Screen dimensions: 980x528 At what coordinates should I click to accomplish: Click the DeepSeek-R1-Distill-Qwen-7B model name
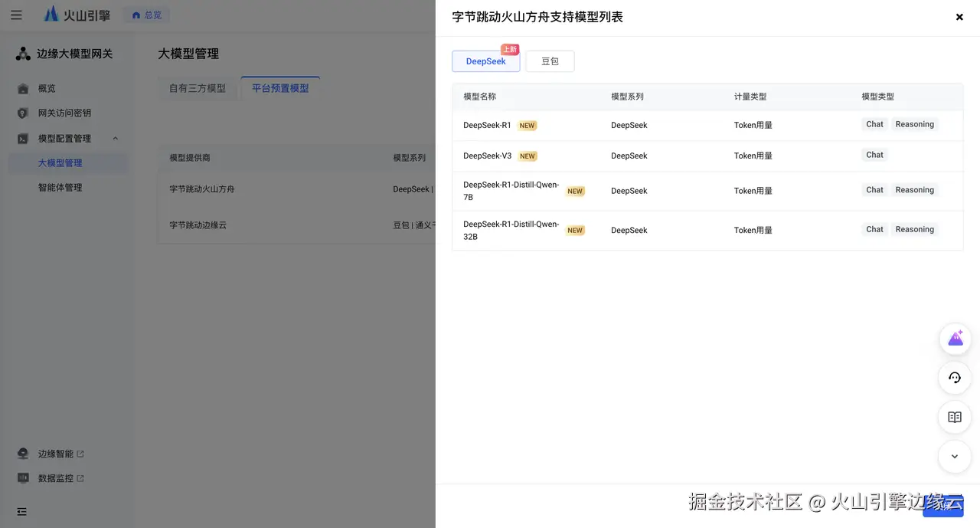(x=511, y=191)
